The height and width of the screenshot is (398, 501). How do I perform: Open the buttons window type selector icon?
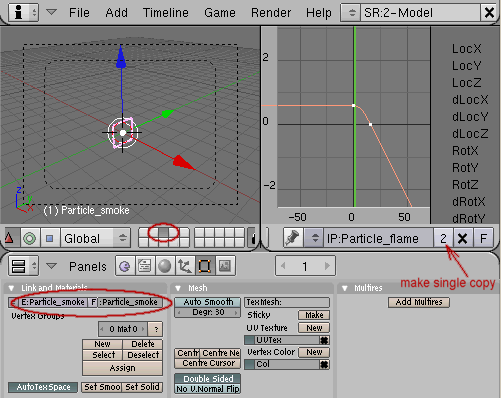tap(23, 266)
